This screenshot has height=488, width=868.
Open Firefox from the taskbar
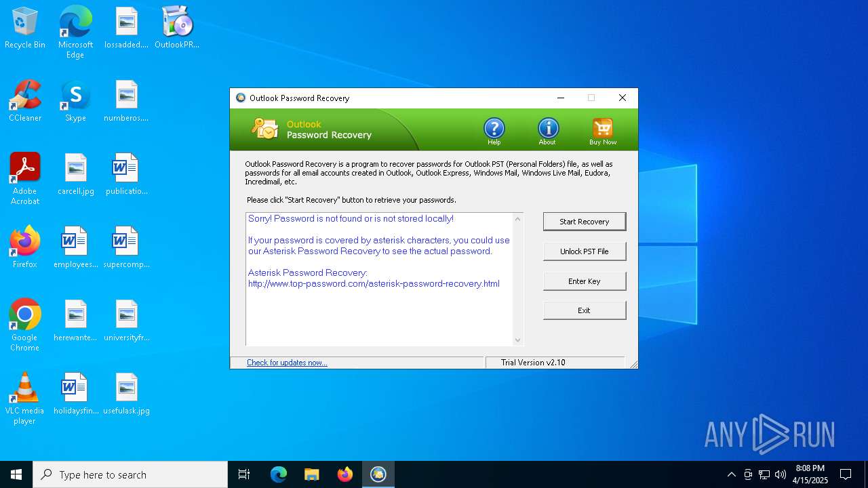pyautogui.click(x=345, y=474)
